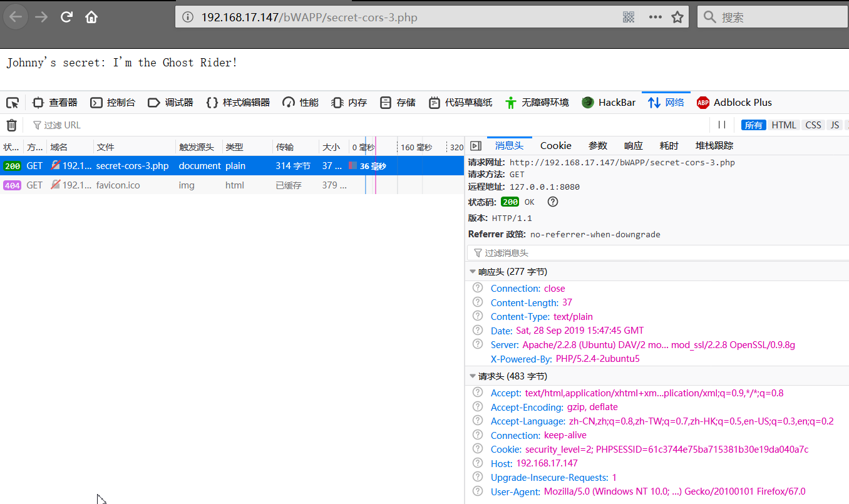This screenshot has height=504, width=849.
Task: Enable the 所有 (All) filter
Action: coord(753,125)
